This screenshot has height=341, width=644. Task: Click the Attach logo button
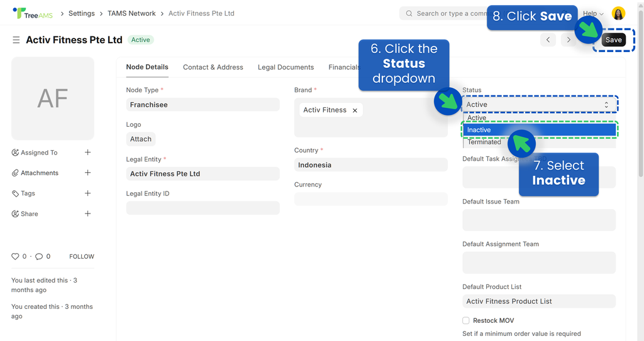pyautogui.click(x=141, y=139)
